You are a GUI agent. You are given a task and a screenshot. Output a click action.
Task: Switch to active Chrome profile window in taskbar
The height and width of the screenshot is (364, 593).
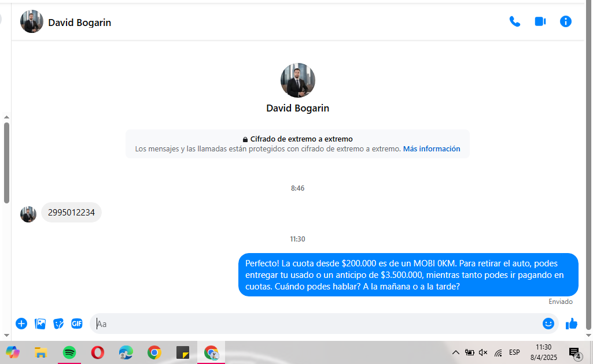click(x=211, y=352)
